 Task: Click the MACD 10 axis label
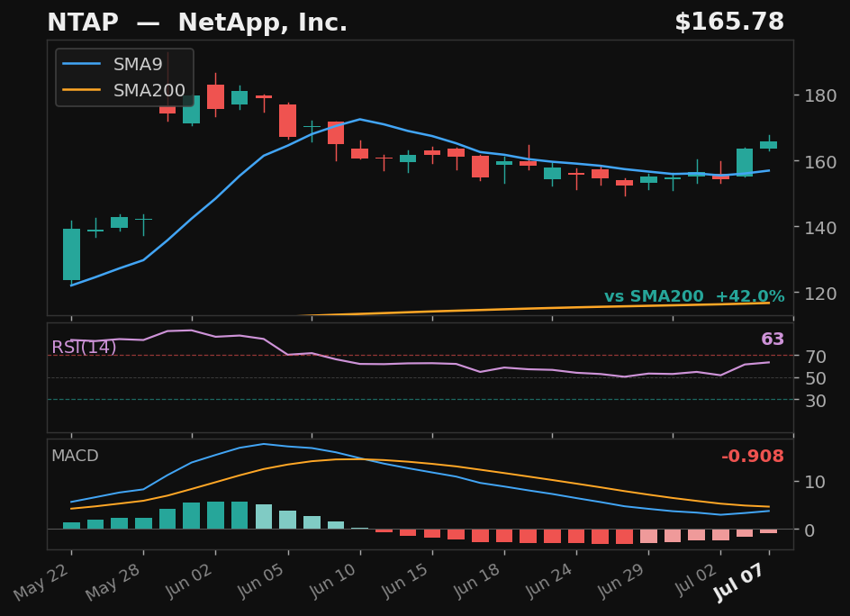(815, 482)
